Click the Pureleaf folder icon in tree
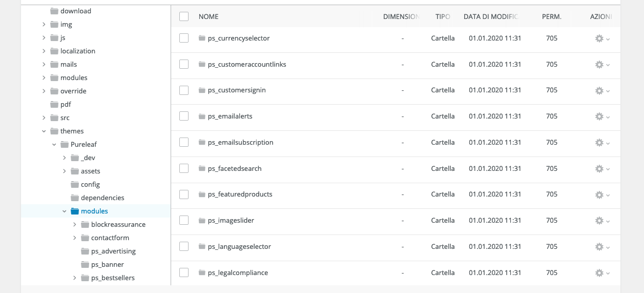Viewport: 644px width, 293px height. 65,144
